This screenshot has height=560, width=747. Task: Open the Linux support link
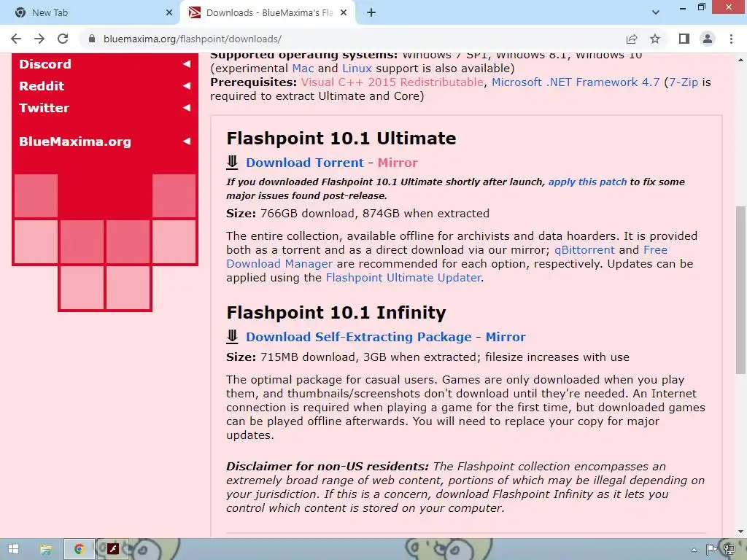click(357, 69)
